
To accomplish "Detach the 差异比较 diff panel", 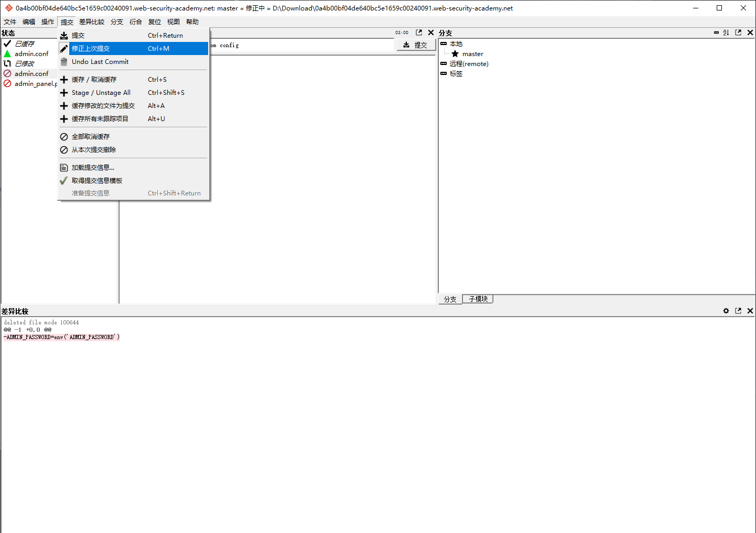I will pos(738,311).
